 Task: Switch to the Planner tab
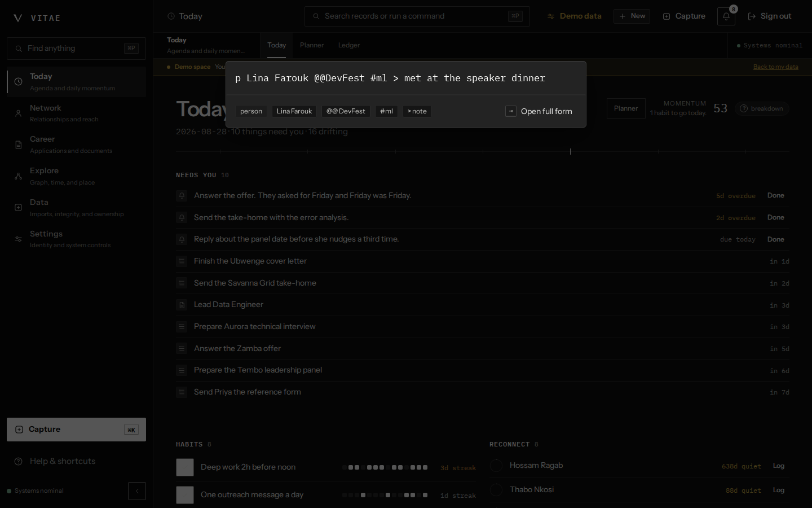(312, 45)
